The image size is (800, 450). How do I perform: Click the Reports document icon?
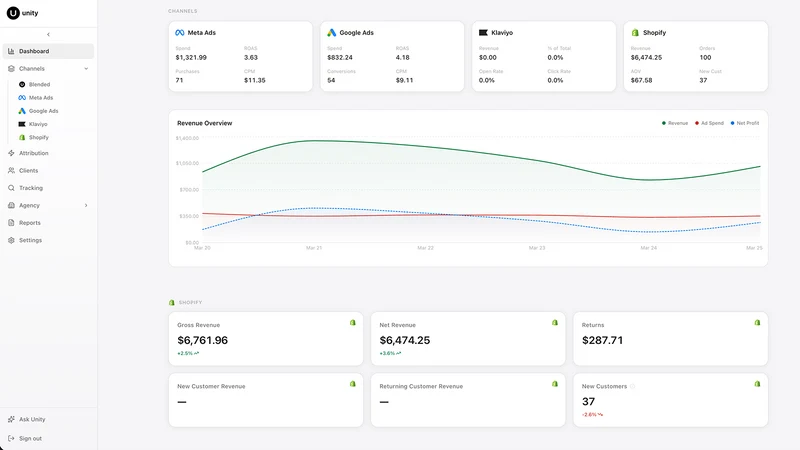click(x=11, y=222)
